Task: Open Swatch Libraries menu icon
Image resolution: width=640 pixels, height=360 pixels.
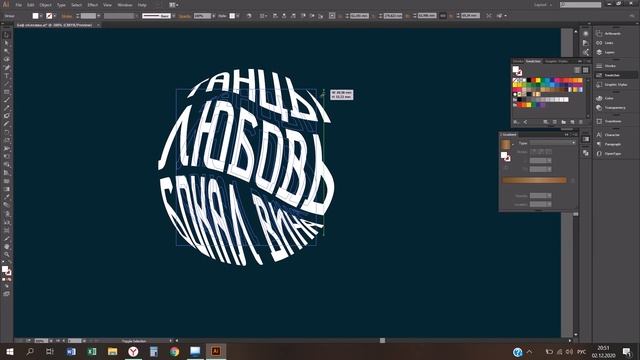Action: [516, 122]
